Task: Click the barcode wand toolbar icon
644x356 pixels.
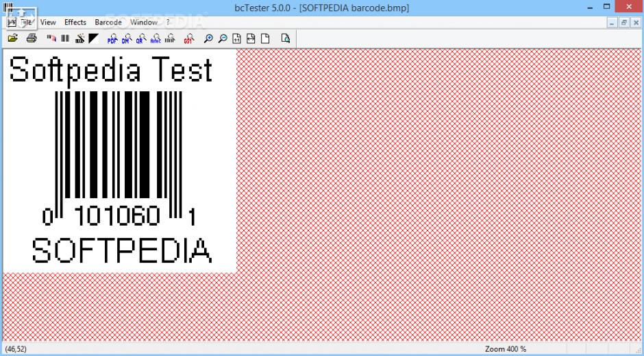Action: click(x=79, y=38)
